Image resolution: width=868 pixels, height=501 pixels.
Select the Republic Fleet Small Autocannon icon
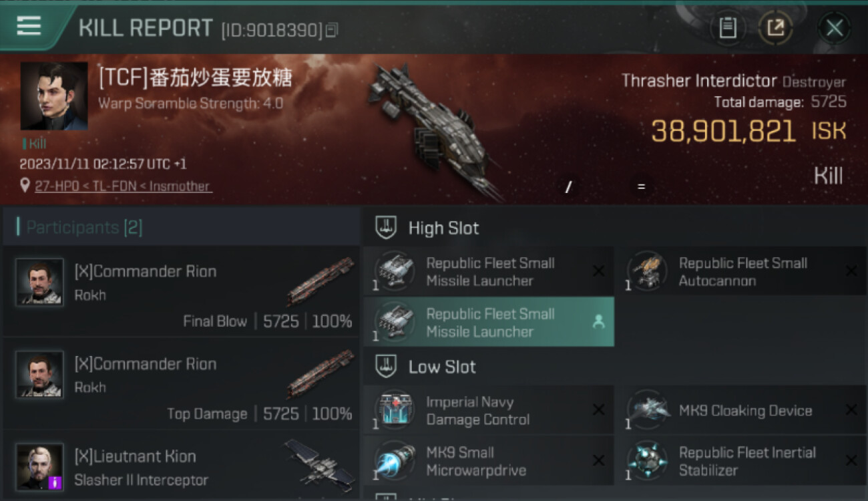648,271
